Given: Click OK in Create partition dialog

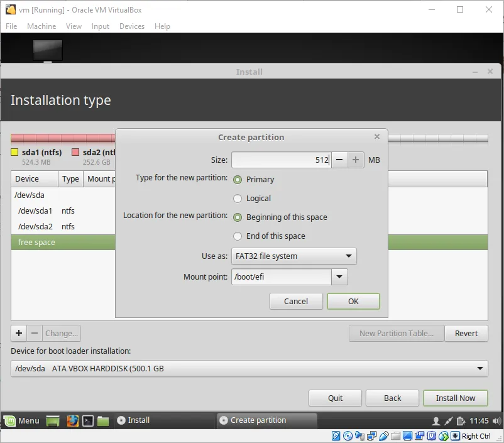Looking at the screenshot, I should click(353, 301).
